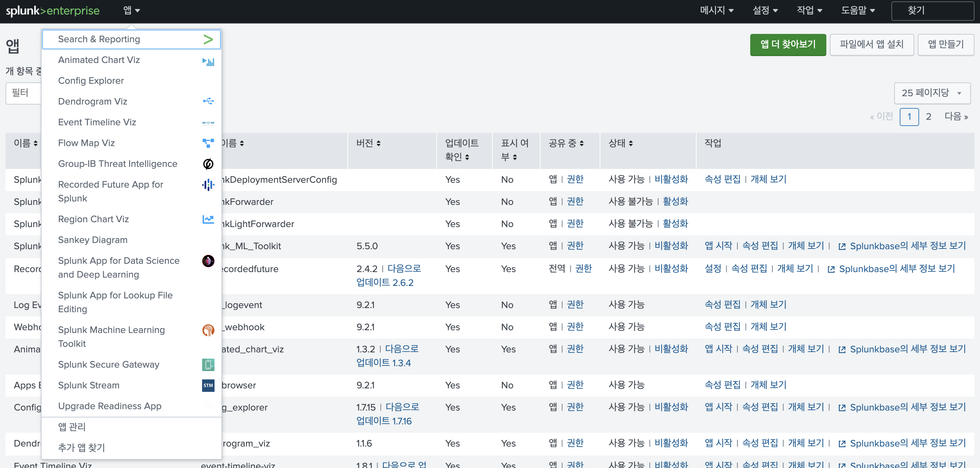Image resolution: width=980 pixels, height=468 pixels.
Task: Sort by the 업데이트 확인 column header
Action: (x=462, y=150)
